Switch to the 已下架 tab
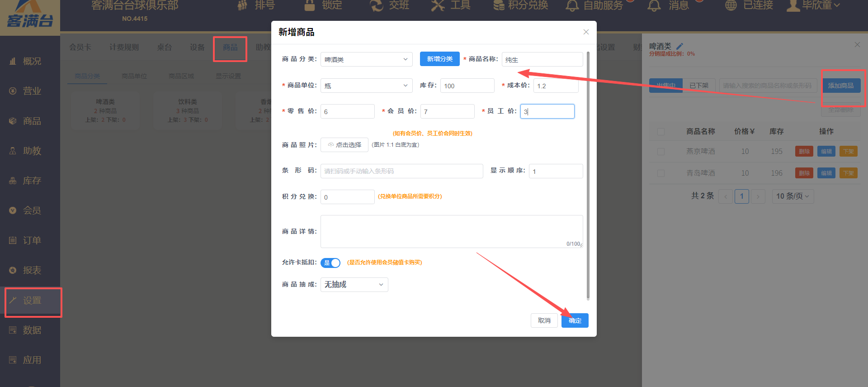 tap(698, 86)
